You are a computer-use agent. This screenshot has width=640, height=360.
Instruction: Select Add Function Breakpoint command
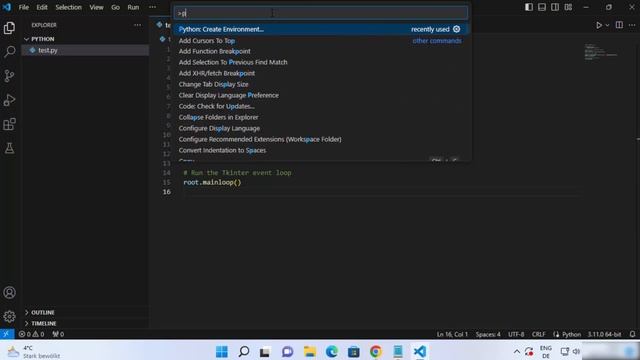click(321, 51)
